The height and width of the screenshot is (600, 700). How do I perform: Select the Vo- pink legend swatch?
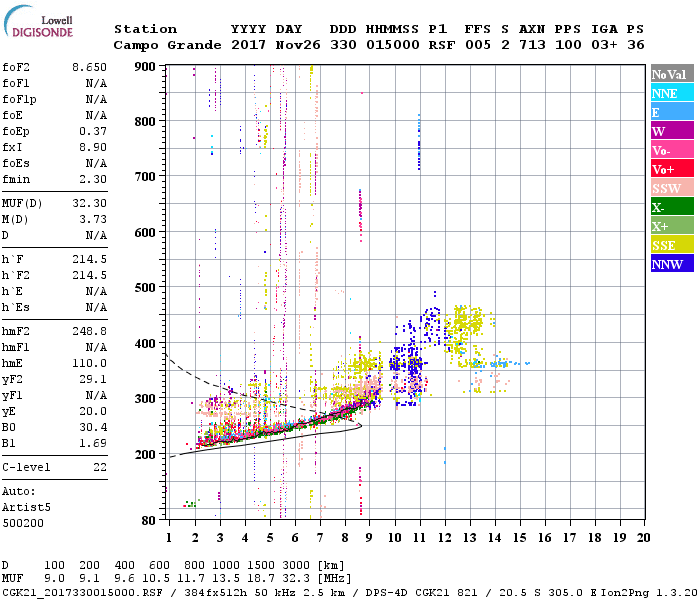(x=672, y=150)
